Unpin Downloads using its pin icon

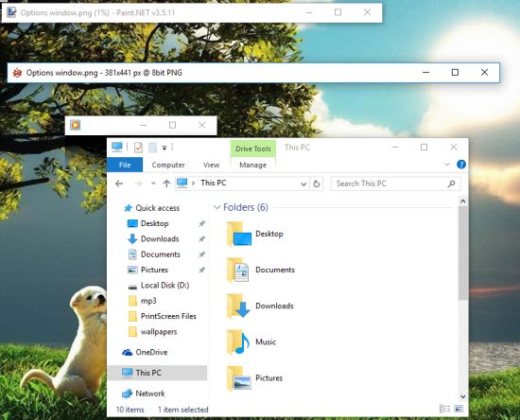point(201,239)
